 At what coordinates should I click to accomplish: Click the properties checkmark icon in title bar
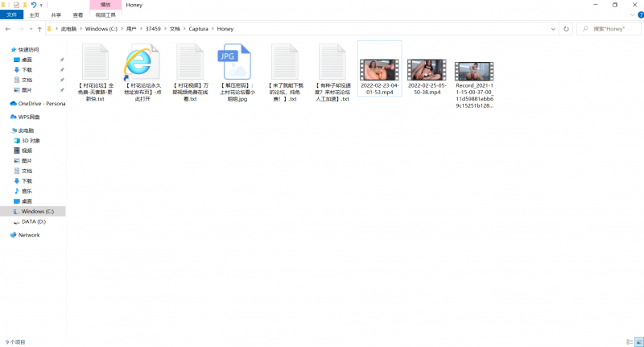tap(16, 5)
